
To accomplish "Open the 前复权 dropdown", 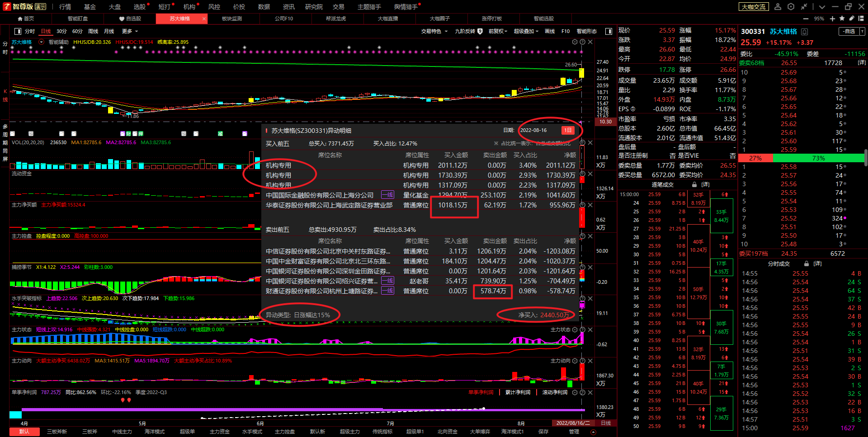I will [x=498, y=31].
